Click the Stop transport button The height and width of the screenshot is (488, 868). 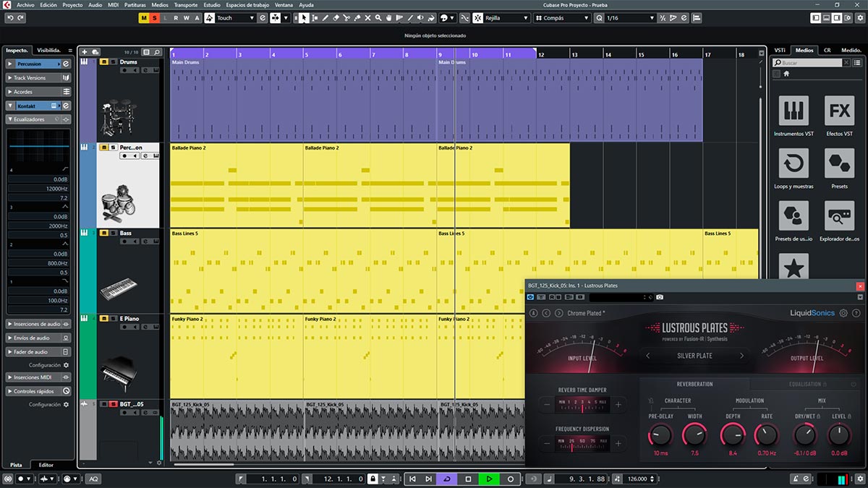pyautogui.click(x=468, y=479)
